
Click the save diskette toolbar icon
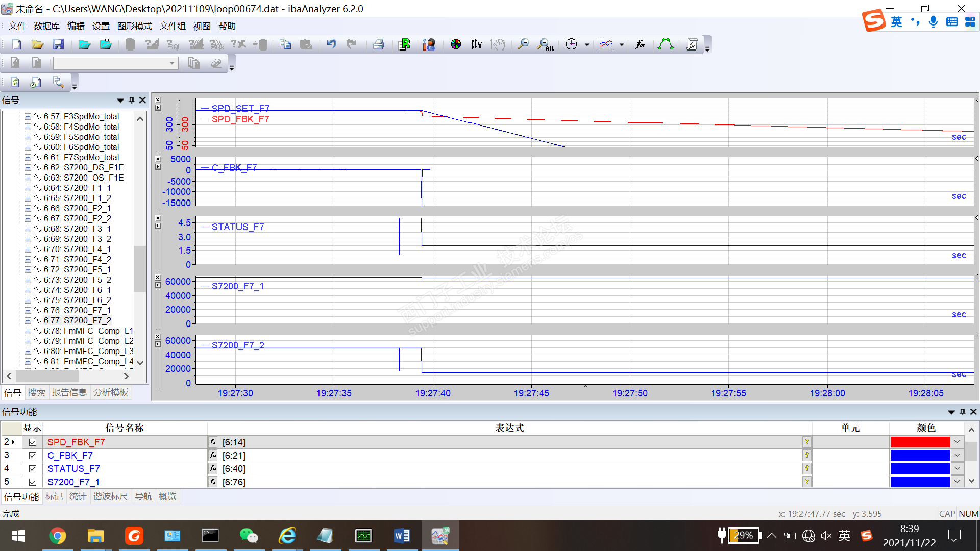59,44
